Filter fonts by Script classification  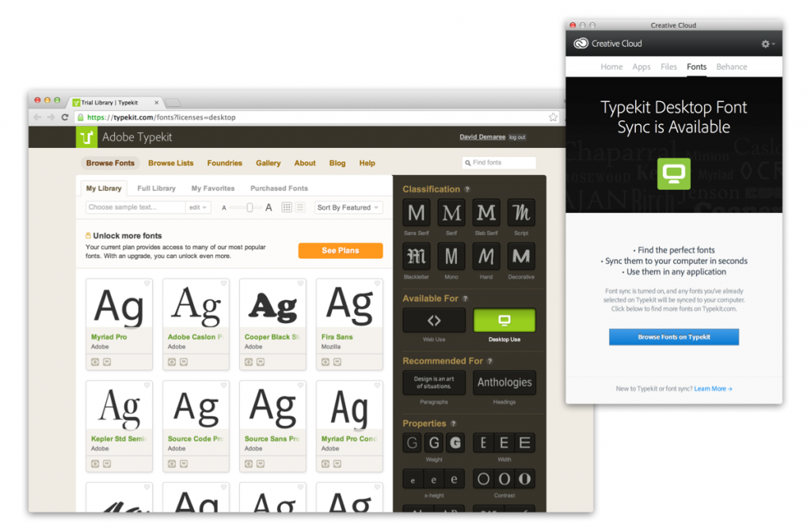coord(521,213)
